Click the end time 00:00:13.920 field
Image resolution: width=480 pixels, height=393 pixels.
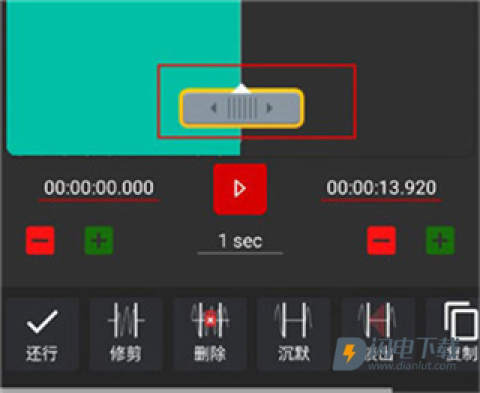381,187
